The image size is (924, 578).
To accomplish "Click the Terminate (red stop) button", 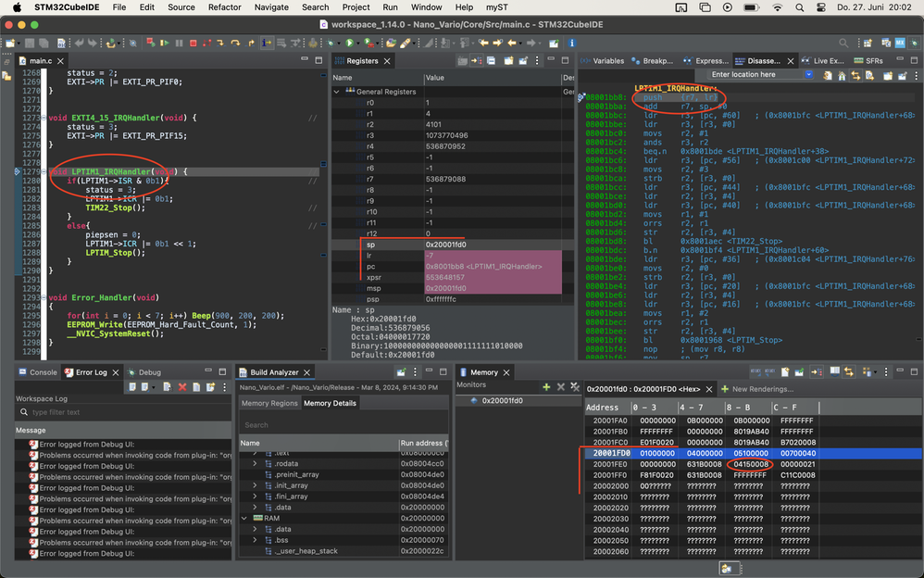I will (x=193, y=43).
